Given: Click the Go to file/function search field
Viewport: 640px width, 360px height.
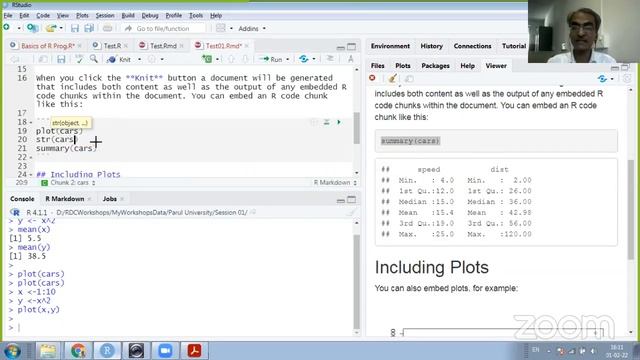Looking at the screenshot, I should click(x=163, y=28).
